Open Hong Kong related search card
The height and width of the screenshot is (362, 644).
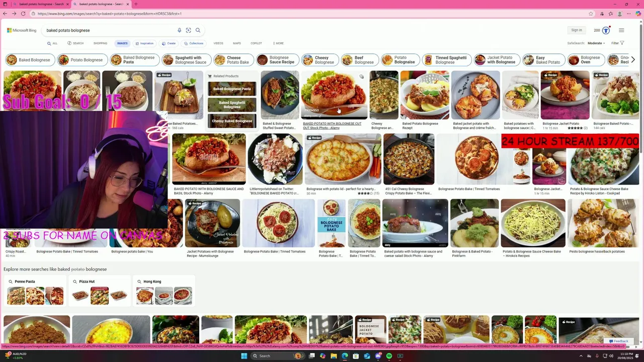(164, 291)
